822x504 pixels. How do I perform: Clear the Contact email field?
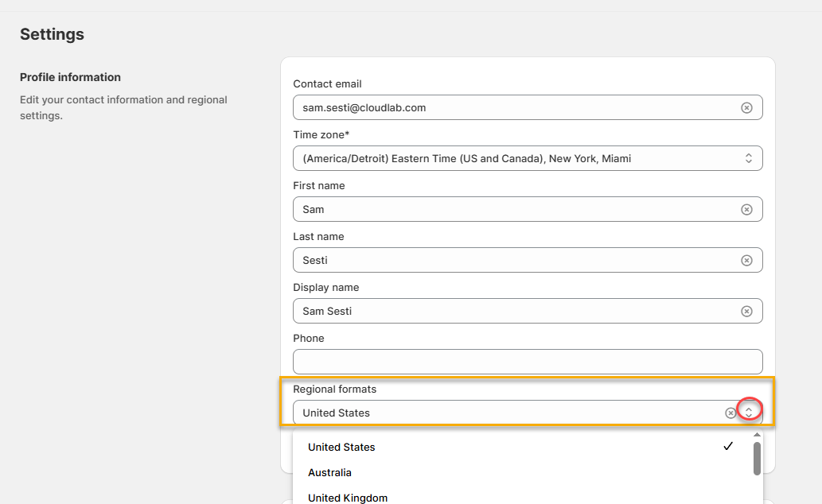click(746, 107)
